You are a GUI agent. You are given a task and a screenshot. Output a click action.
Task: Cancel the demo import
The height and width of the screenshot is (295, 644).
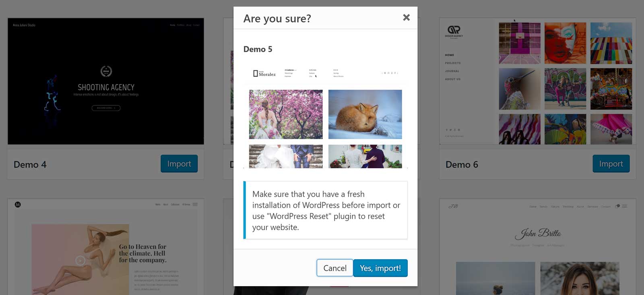click(x=335, y=268)
